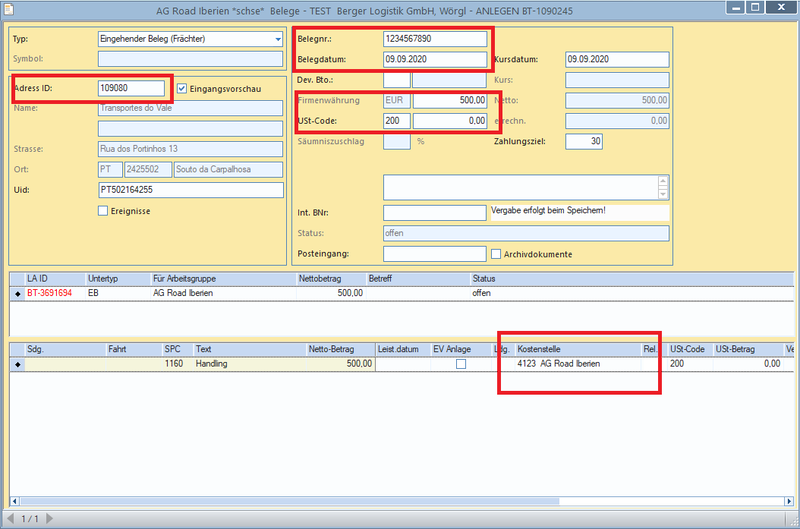
Task: Click the Kursdatum field
Action: (617, 59)
